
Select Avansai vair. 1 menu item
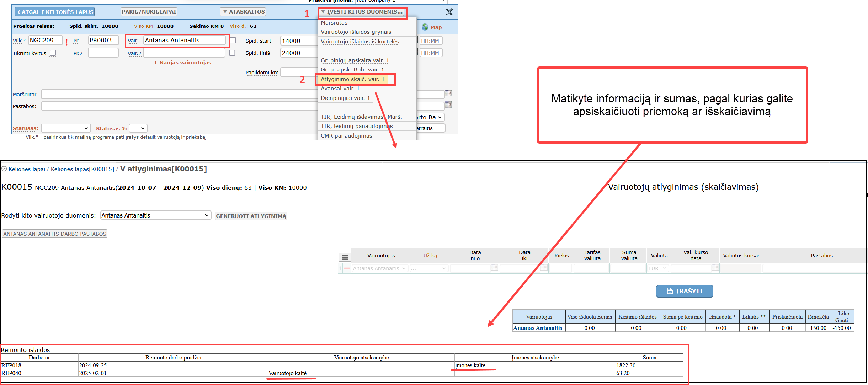coord(340,89)
